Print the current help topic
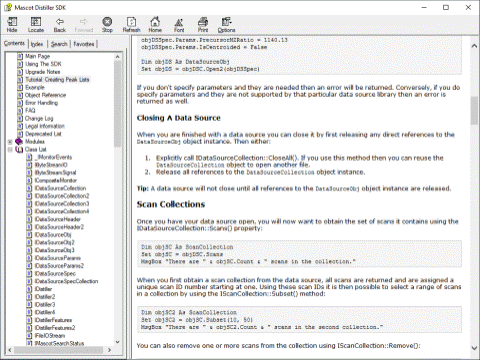 click(203, 25)
